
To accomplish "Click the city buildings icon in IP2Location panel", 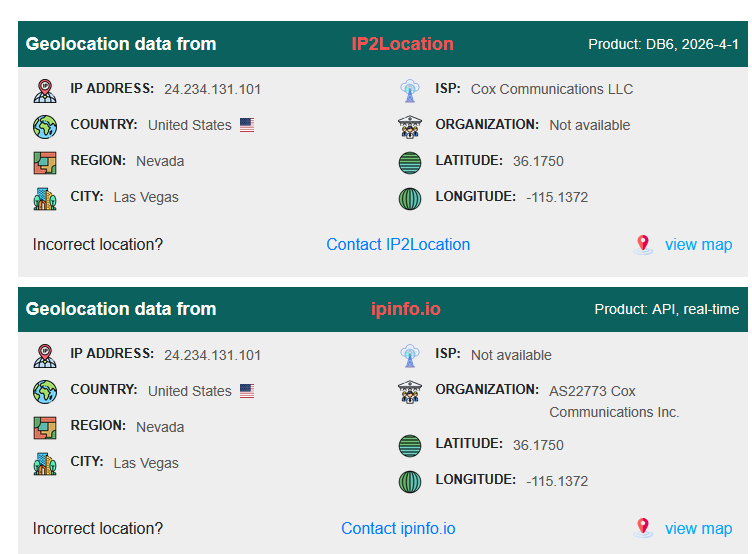I will click(x=45, y=199).
